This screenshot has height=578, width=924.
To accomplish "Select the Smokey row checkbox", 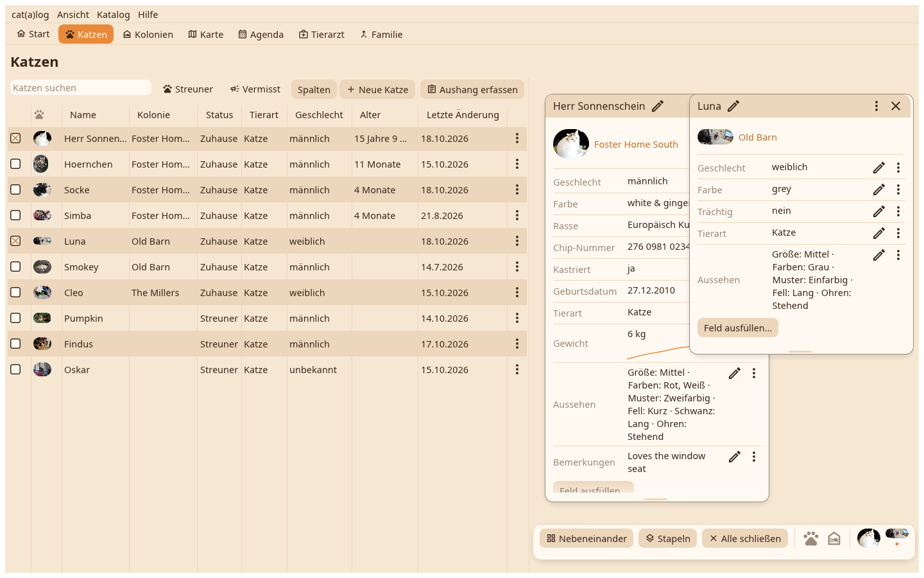I will click(15, 267).
